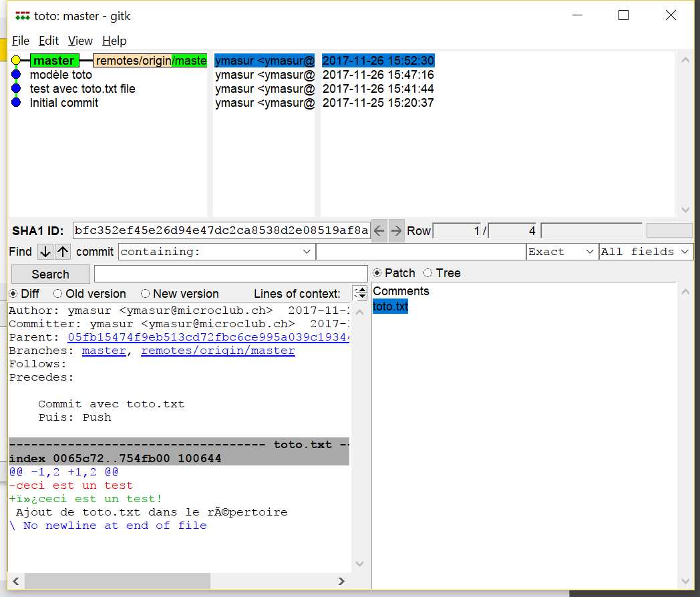Open the Help menu
This screenshot has height=597, width=700.
tap(114, 41)
